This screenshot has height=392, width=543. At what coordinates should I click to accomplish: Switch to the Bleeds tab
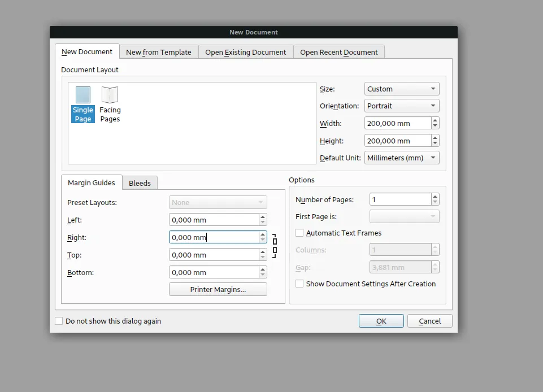click(140, 183)
